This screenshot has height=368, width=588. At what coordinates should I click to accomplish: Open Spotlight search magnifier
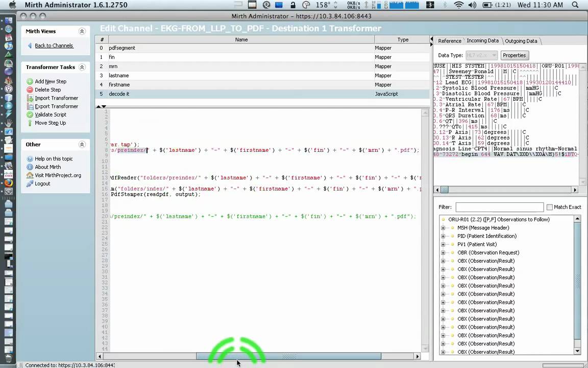pyautogui.click(x=575, y=5)
